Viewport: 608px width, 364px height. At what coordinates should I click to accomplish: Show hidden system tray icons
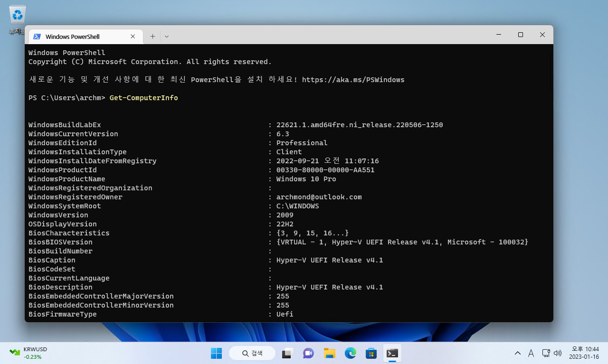click(x=518, y=353)
